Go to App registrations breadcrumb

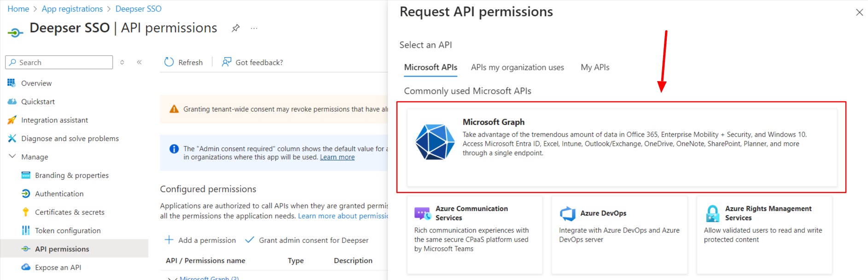coord(72,9)
